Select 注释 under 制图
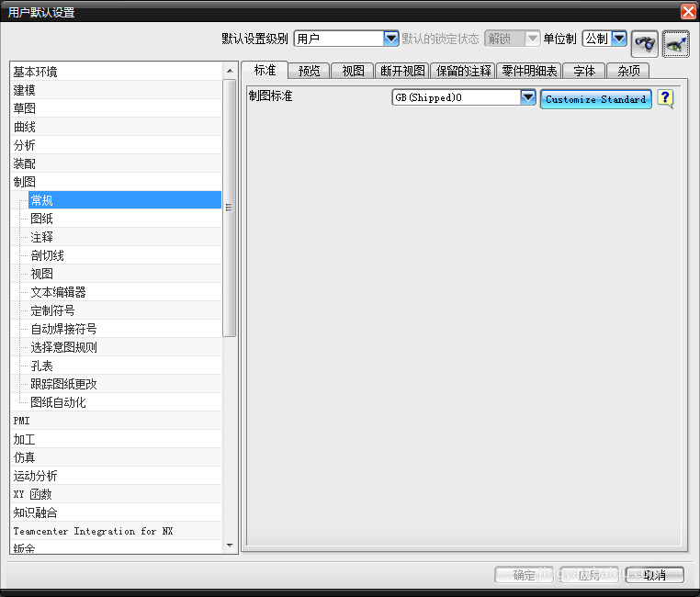Image resolution: width=700 pixels, height=597 pixels. pos(125,237)
